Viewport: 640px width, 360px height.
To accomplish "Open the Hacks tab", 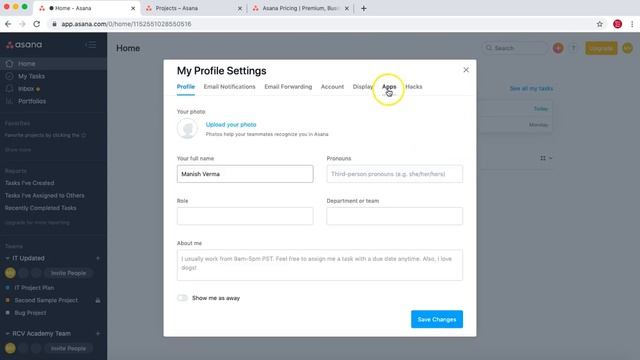I will pyautogui.click(x=414, y=87).
